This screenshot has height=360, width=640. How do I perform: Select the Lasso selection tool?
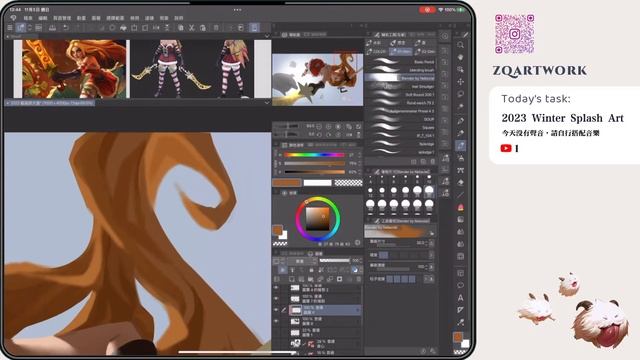point(460,94)
